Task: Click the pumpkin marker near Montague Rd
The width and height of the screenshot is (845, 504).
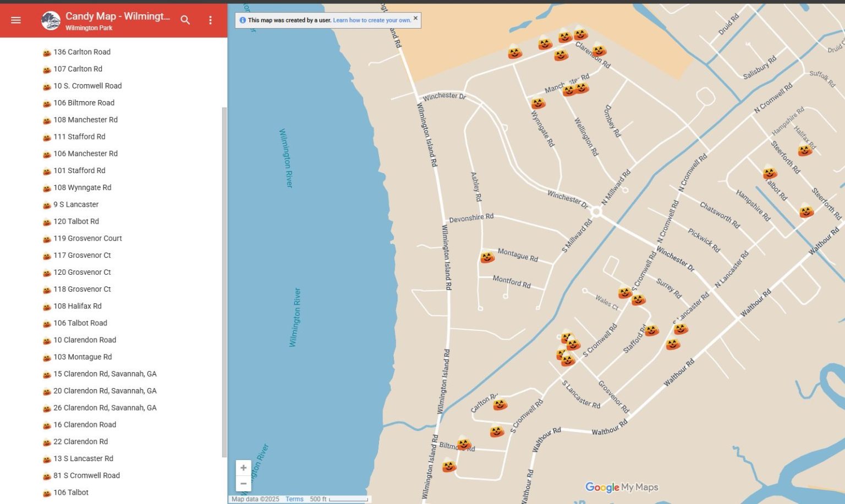Action: 487,257
